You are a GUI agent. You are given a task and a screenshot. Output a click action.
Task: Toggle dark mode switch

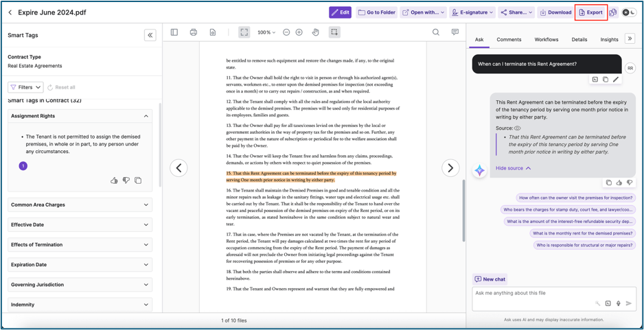tap(629, 12)
